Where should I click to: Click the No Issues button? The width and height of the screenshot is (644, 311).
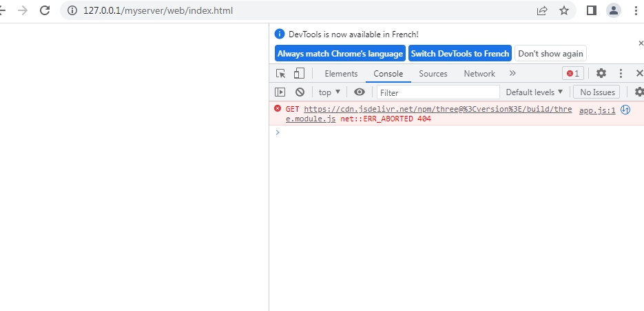(597, 92)
